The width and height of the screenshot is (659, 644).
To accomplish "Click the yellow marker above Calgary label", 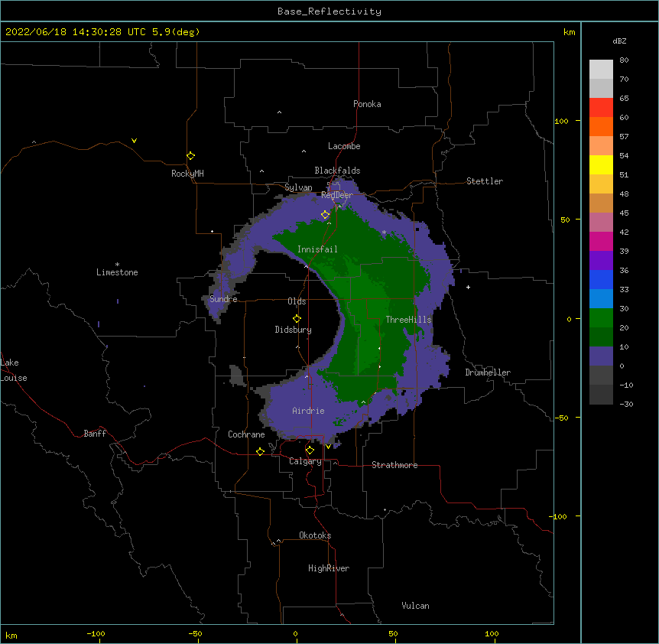I will 310,450.
